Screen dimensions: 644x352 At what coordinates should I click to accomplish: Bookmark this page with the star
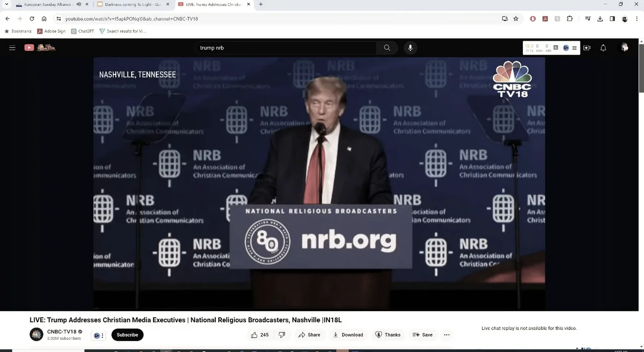516,19
